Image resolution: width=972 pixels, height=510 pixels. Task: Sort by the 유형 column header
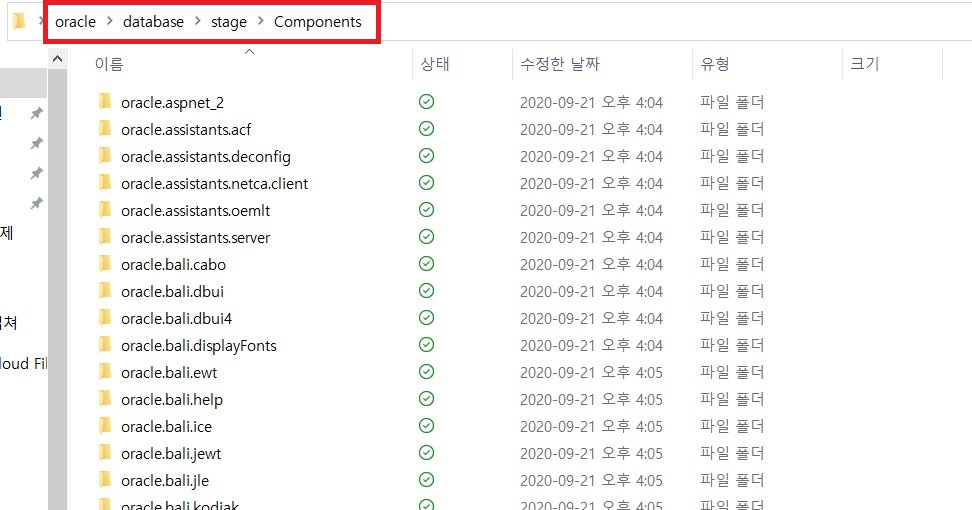pos(714,64)
